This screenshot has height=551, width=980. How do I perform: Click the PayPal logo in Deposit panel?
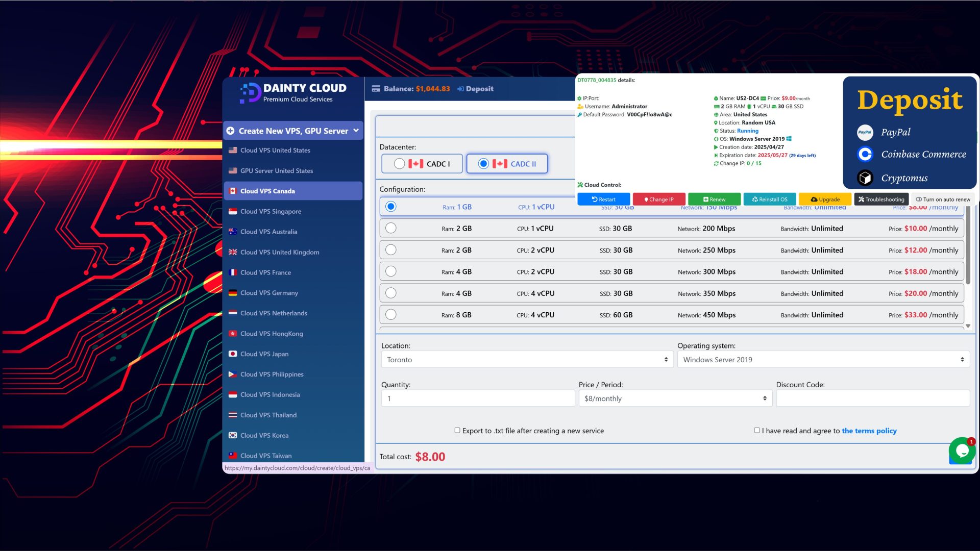pos(865,132)
